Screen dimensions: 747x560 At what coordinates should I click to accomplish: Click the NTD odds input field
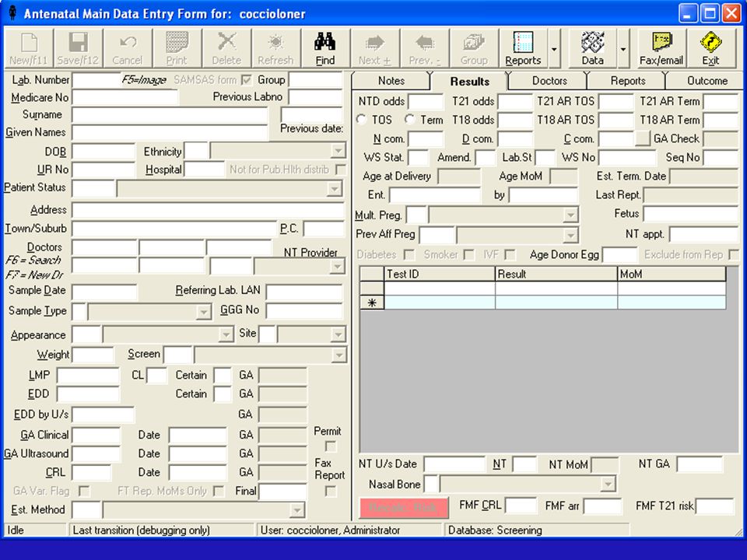click(426, 101)
